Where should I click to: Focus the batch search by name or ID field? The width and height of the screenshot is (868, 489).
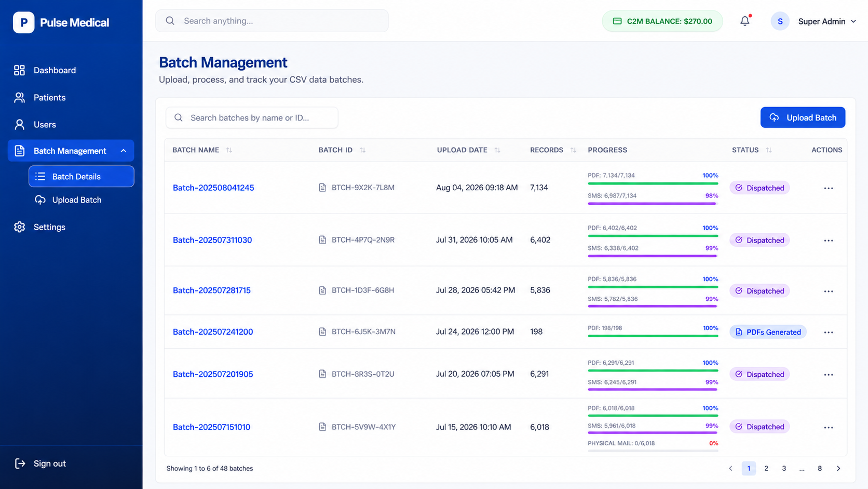252,117
